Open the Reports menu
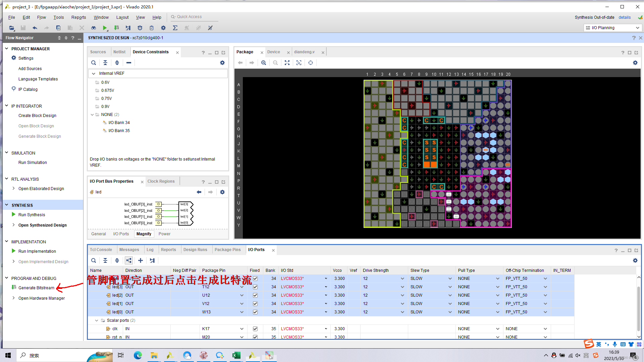The height and width of the screenshot is (362, 644). [78, 17]
